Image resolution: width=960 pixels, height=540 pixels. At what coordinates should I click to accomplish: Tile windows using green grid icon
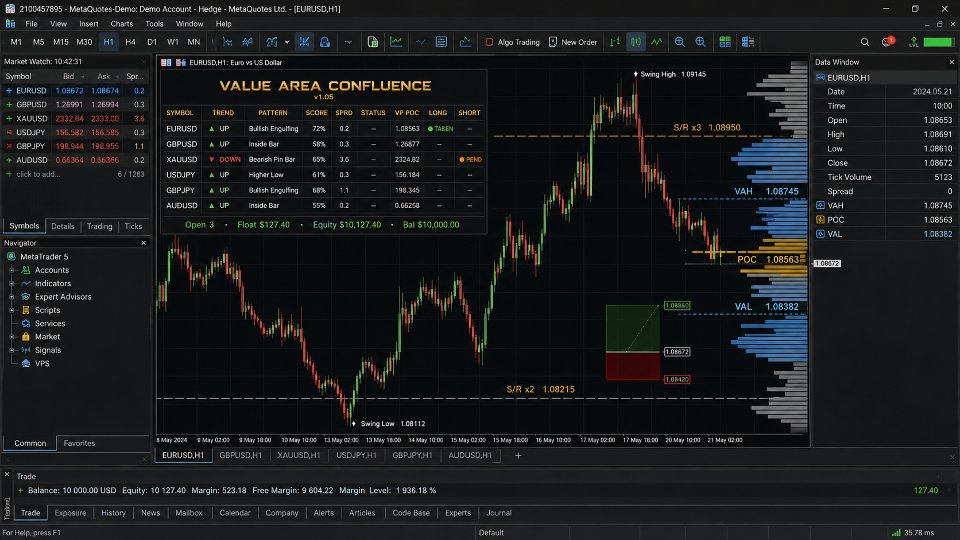[x=725, y=42]
